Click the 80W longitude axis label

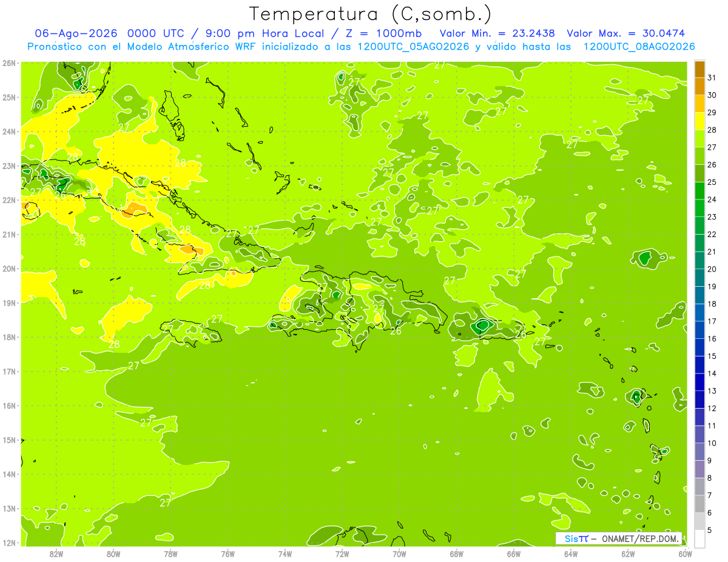click(113, 554)
